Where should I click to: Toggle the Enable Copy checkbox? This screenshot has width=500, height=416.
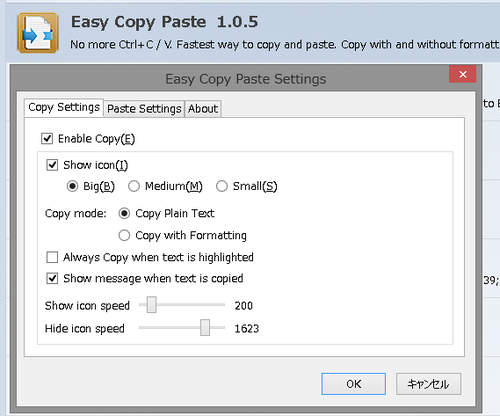[47, 138]
